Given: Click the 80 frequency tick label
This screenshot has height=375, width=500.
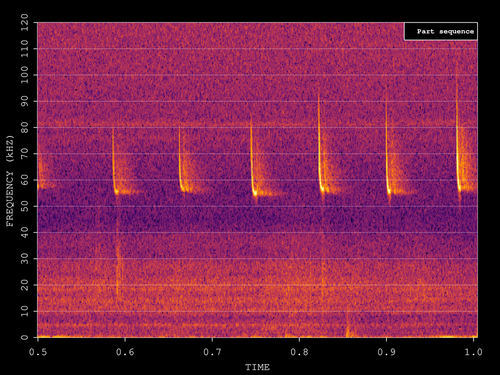Looking at the screenshot, I should click(25, 127).
